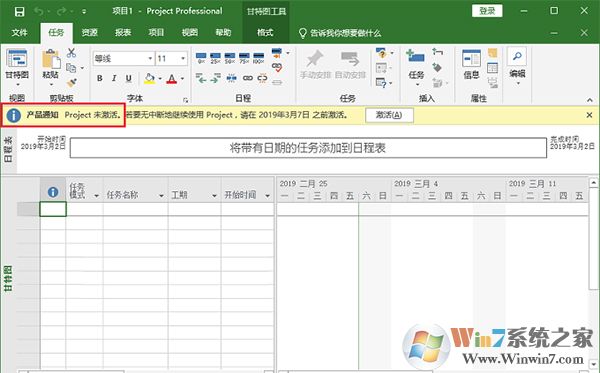The width and height of the screenshot is (600, 373).
Task: Expand the font name dropdown
Action: tap(150, 59)
